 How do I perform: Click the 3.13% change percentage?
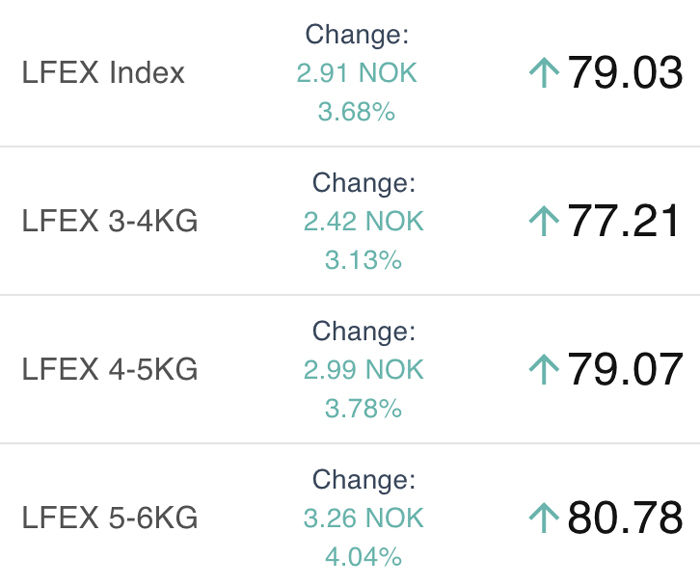point(363,259)
